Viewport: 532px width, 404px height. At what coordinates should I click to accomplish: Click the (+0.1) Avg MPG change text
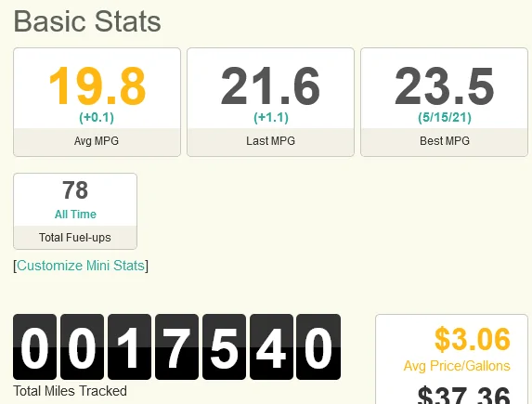(97, 117)
